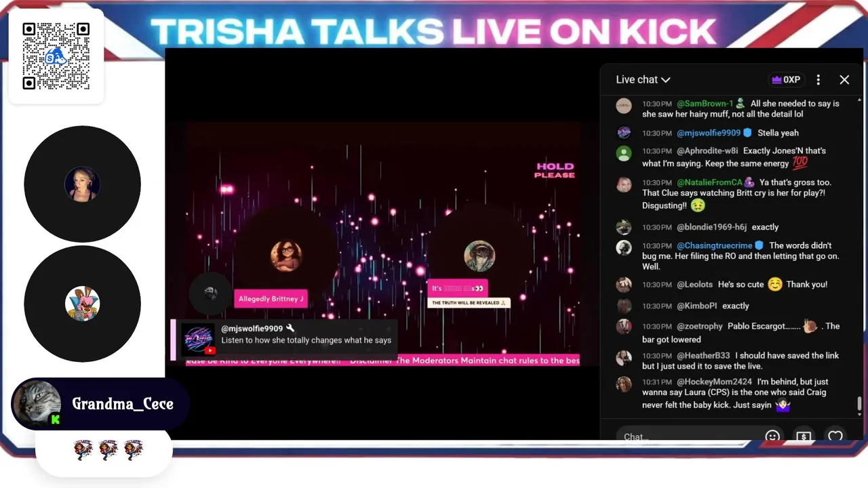Click @Chasingtruecrime avatar
Viewport: 868px width, 488px height.
tap(624, 247)
